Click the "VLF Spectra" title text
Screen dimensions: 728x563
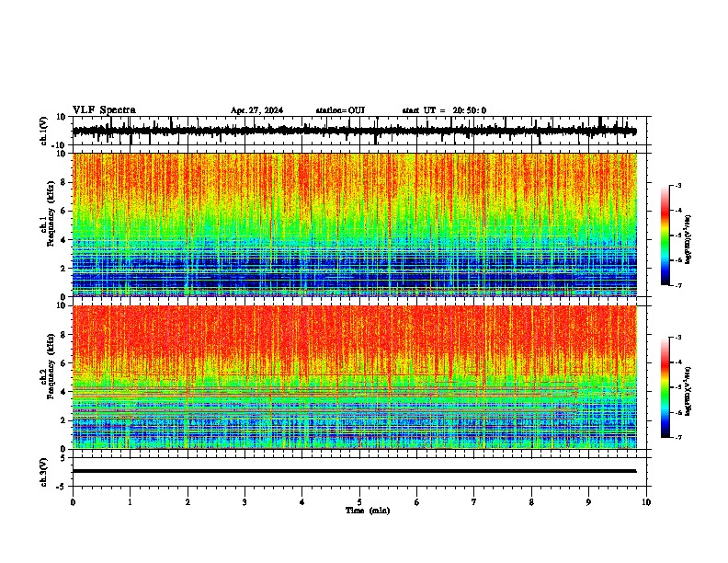pyautogui.click(x=104, y=110)
